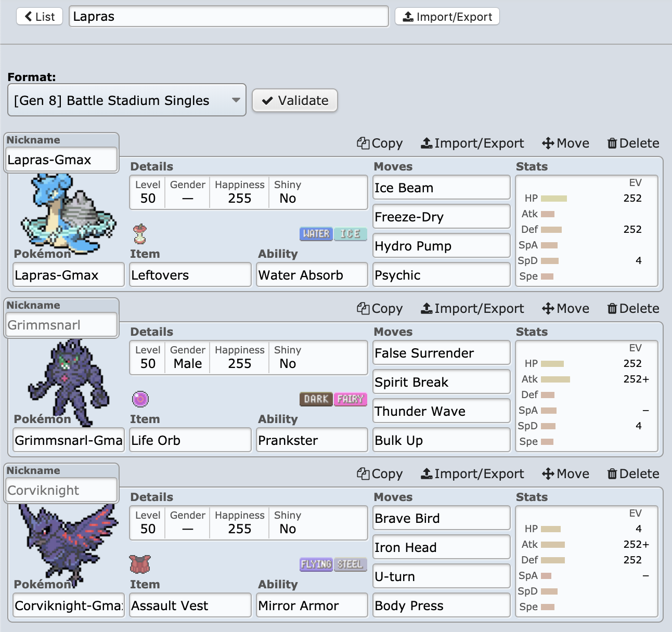672x632 pixels.
Task: Select the Hydro Pump move field
Action: click(442, 246)
